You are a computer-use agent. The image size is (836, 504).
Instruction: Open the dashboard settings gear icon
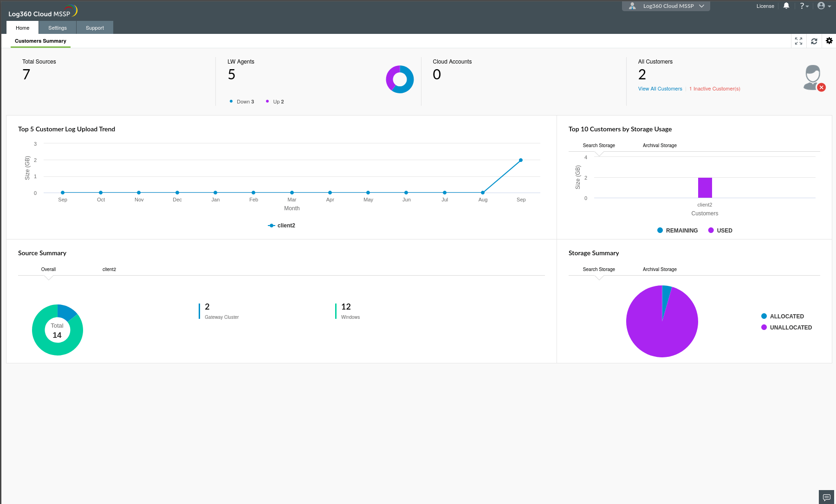(x=829, y=41)
